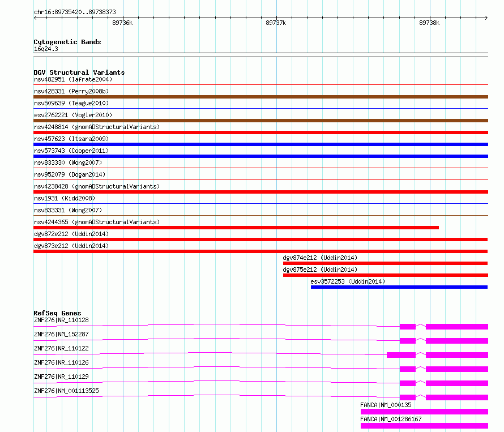The width and height of the screenshot is (504, 432).
Task: Click the ZNF276|NM_152287 transcript label
Action: point(61,334)
